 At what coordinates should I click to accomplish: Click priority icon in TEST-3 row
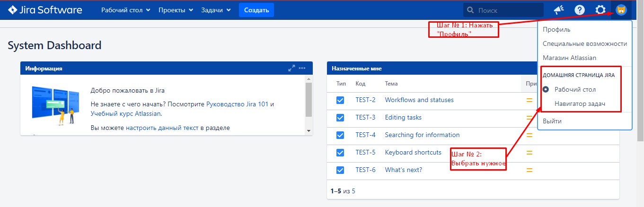[529, 118]
